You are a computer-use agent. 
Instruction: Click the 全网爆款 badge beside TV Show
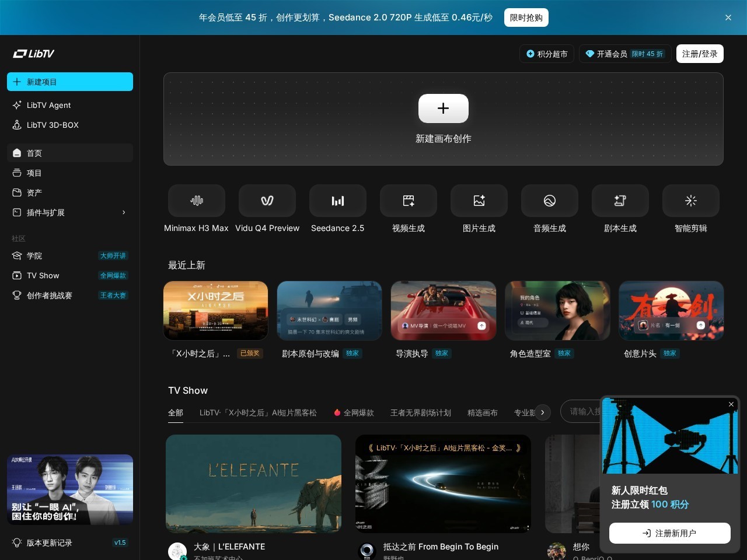(113, 275)
